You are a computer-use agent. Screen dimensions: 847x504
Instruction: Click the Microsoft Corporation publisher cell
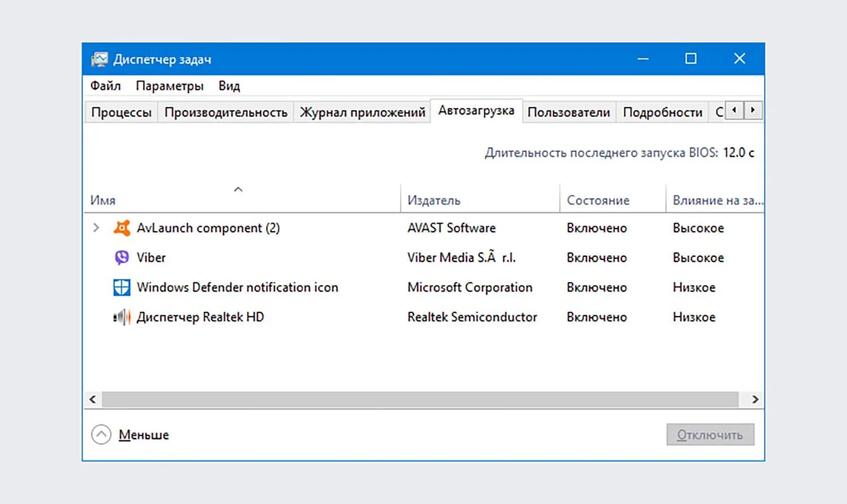(x=470, y=287)
